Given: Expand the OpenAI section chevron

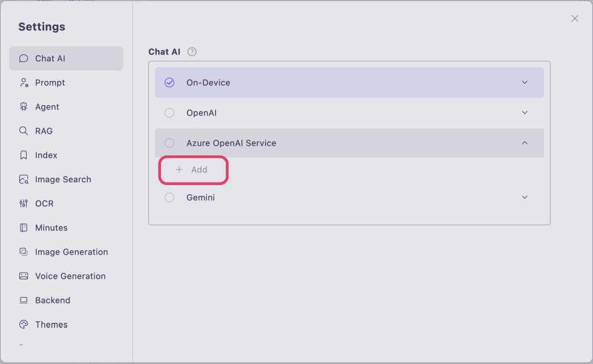Looking at the screenshot, I should [525, 112].
